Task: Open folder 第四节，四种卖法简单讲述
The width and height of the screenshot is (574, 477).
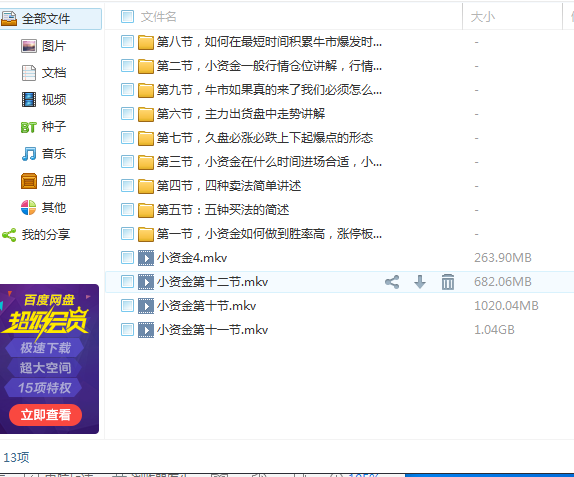Action: click(229, 186)
